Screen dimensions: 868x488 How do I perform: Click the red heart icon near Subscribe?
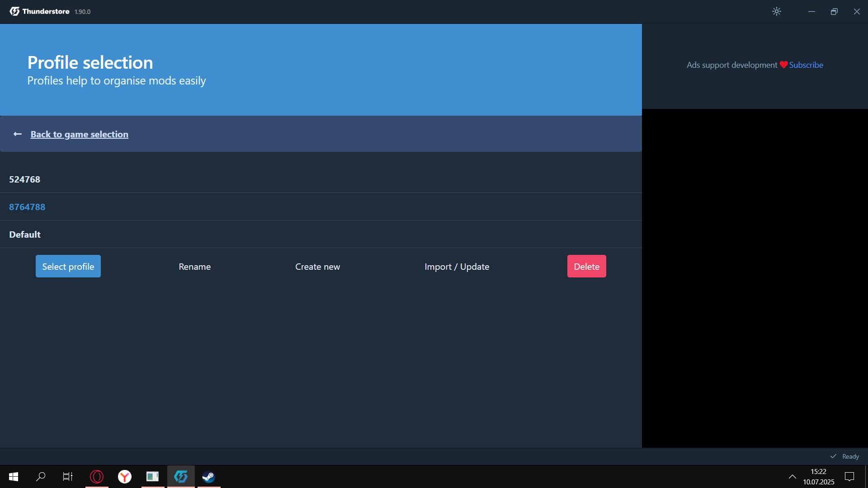pos(783,65)
